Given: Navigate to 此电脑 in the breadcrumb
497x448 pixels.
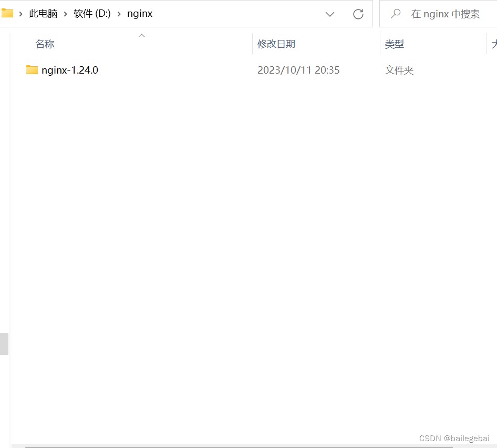Looking at the screenshot, I should coord(43,14).
